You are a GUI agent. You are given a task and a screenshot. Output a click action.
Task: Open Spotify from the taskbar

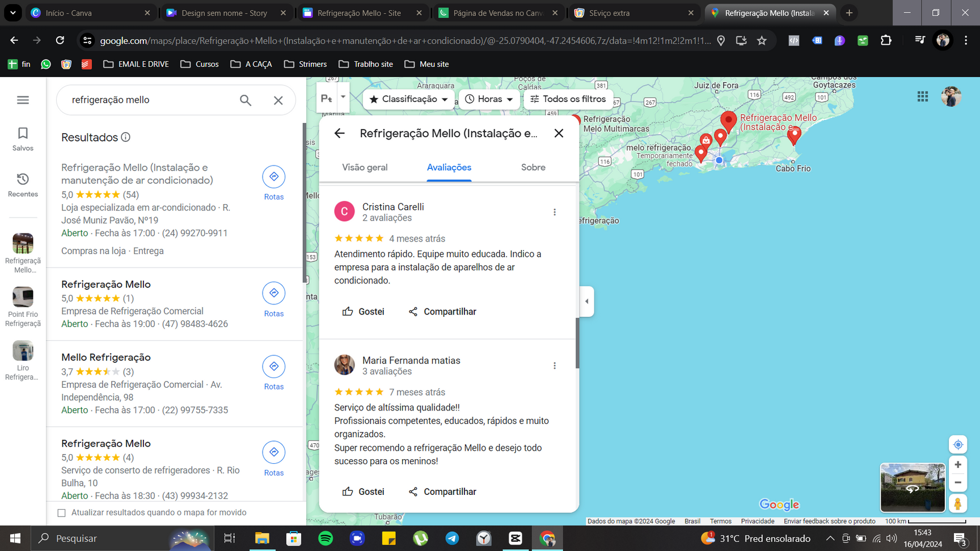click(x=326, y=539)
